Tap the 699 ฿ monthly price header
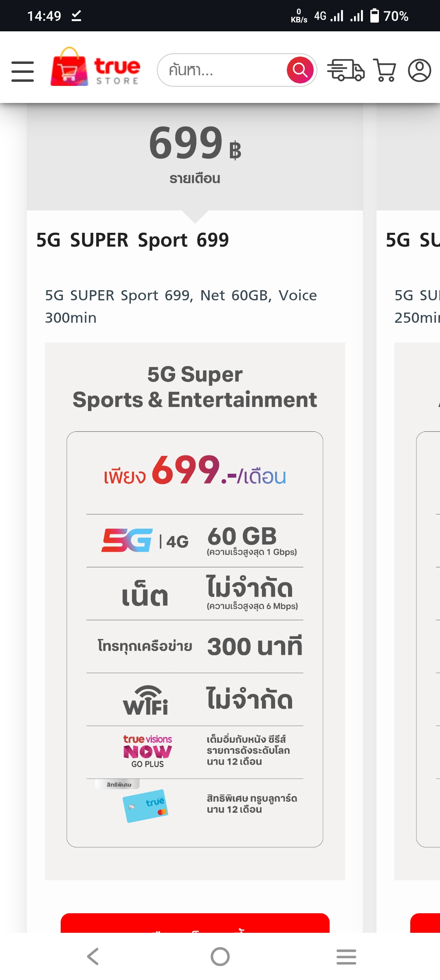This screenshot has height=980, width=440. click(195, 154)
